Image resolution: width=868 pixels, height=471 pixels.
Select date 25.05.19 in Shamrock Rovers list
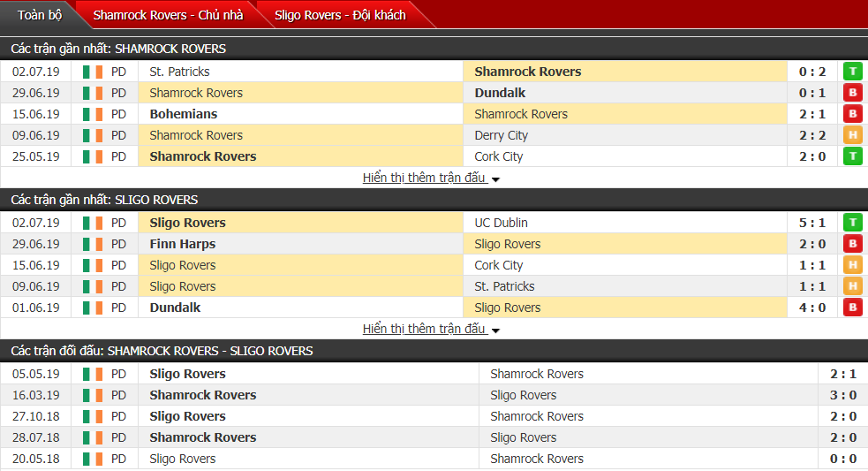[x=36, y=156]
